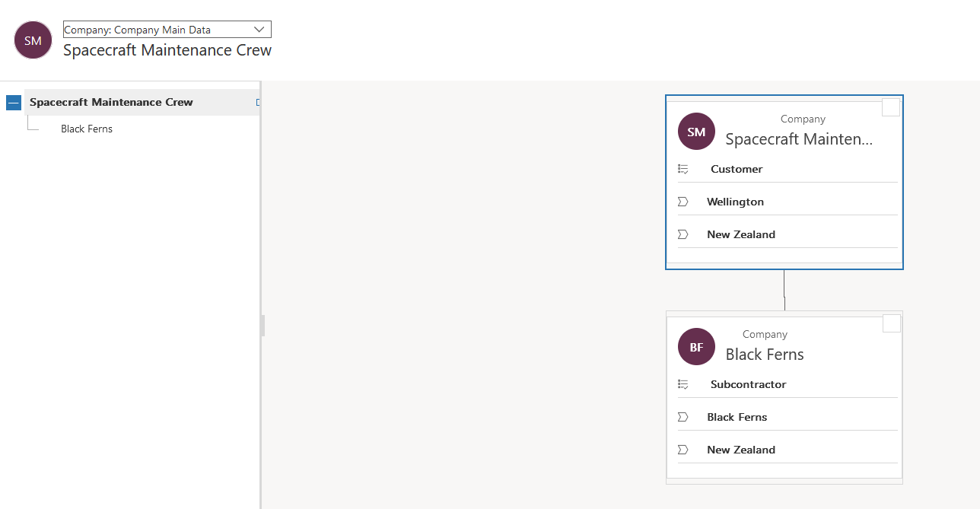Image resolution: width=980 pixels, height=509 pixels.
Task: Click the tag icon next to Black Ferns field
Action: click(x=683, y=417)
